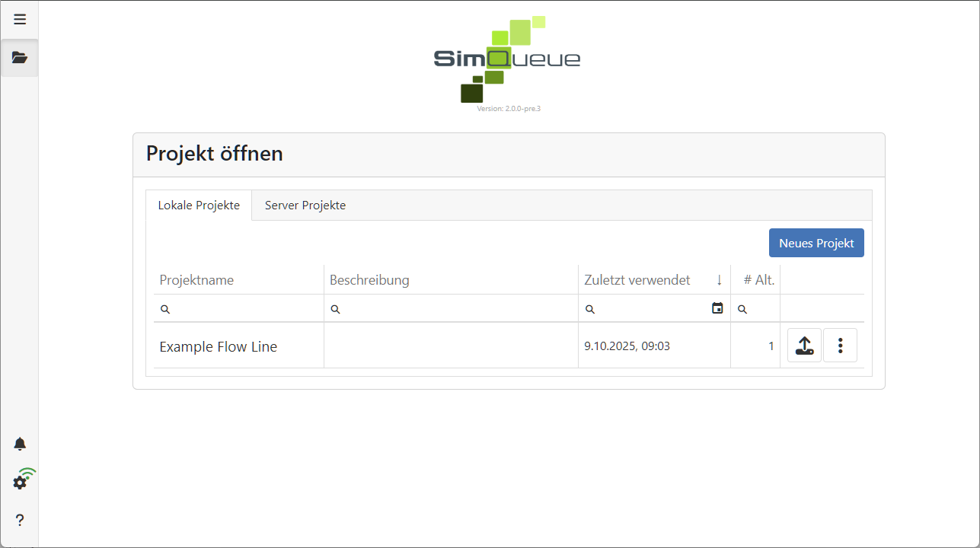The height and width of the screenshot is (548, 980).
Task: Open the calendar date picker icon
Action: pyautogui.click(x=717, y=308)
